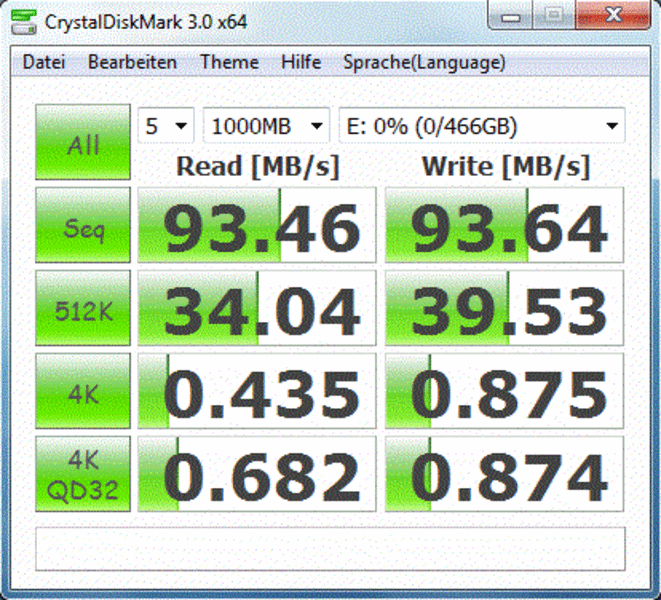
Task: Click the empty comment field at the bottom
Action: (330, 549)
